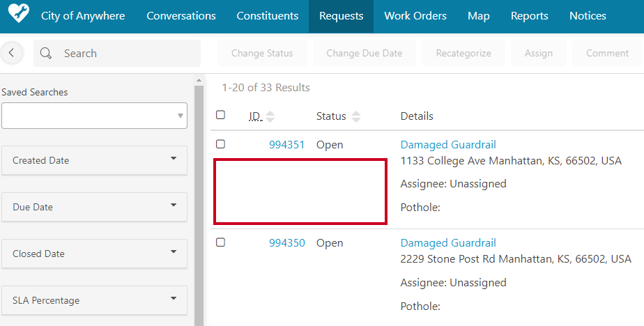This screenshot has height=326, width=644.
Task: Open the Map tab
Action: [x=479, y=17]
